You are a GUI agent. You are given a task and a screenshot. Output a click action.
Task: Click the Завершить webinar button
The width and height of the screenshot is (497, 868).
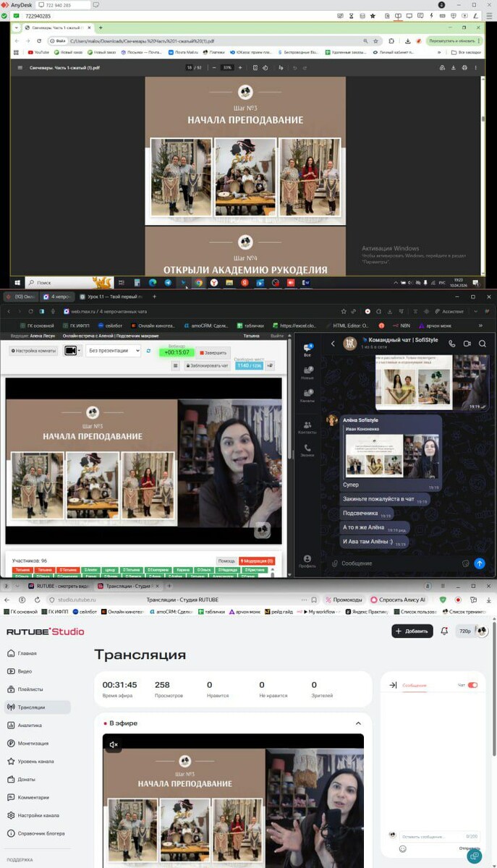click(x=214, y=353)
